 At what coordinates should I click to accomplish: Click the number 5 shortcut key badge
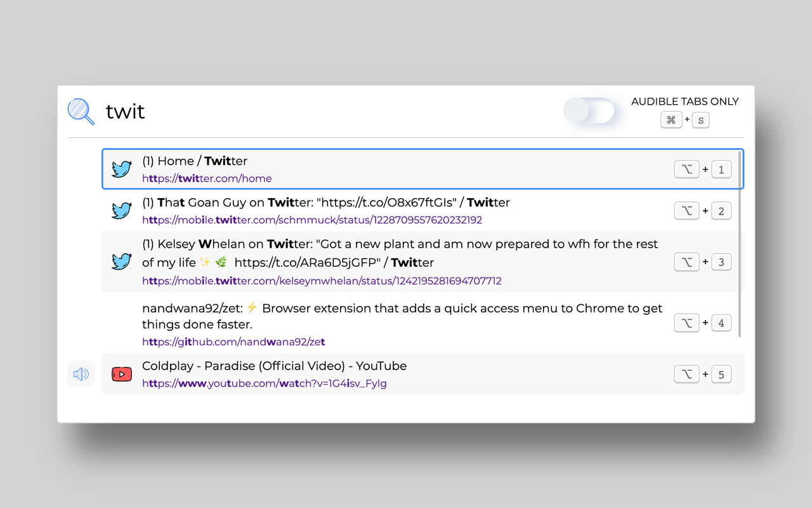[x=721, y=374]
